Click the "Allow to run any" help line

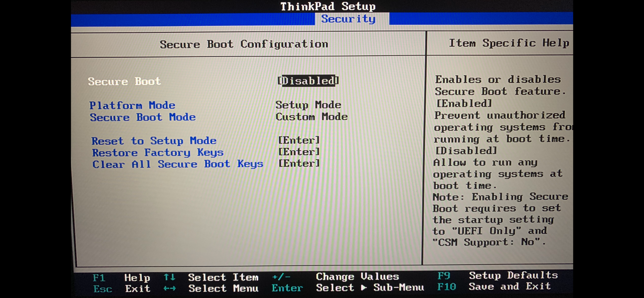[485, 163]
